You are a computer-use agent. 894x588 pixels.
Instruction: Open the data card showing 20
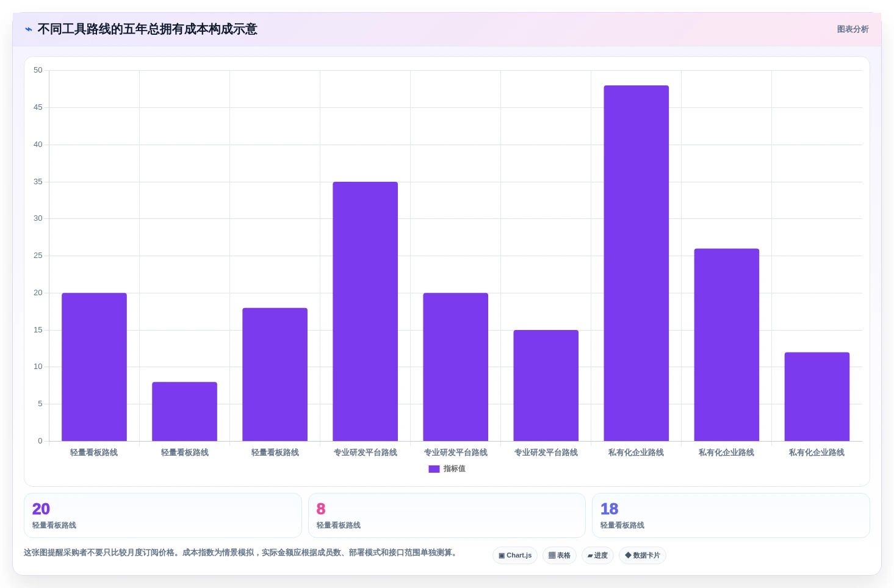click(163, 515)
